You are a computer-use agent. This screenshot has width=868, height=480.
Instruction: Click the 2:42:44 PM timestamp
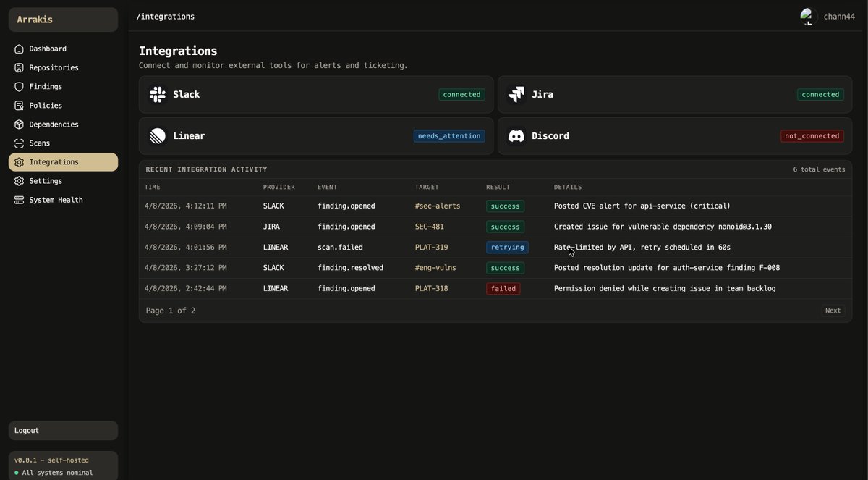coord(185,289)
